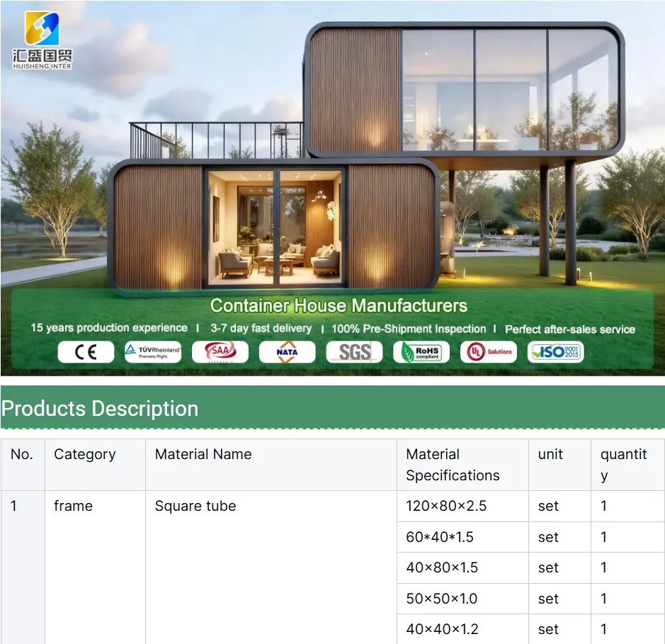
Task: Open the NATA certification badge
Action: click(x=287, y=351)
